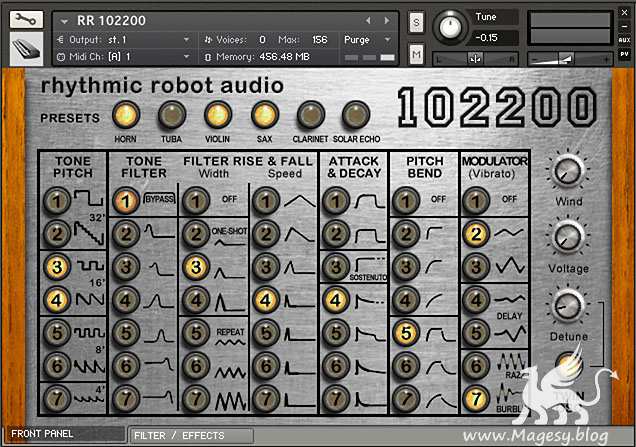Select Filter Width button 7

pos(196,399)
